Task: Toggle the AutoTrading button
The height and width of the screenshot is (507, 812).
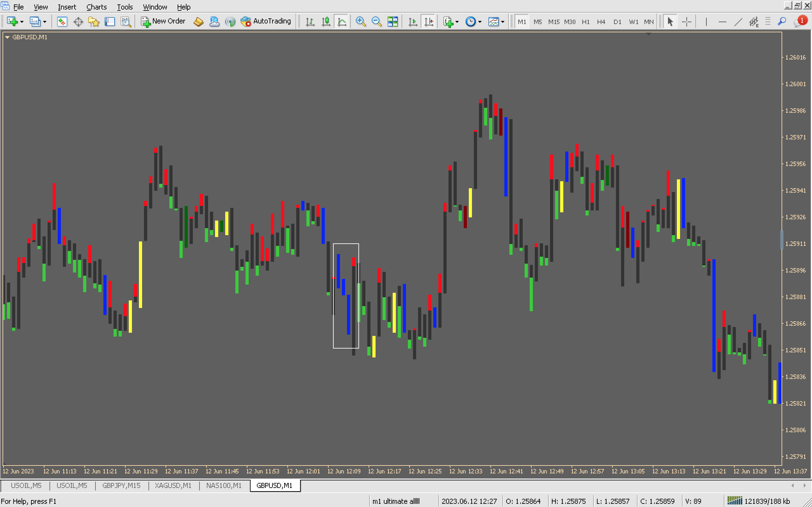Action: click(266, 22)
